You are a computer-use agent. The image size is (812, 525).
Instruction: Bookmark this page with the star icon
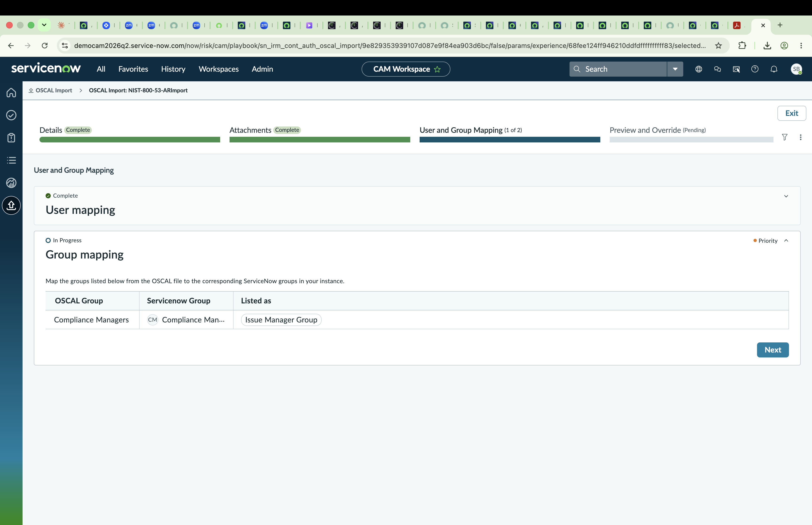point(718,46)
